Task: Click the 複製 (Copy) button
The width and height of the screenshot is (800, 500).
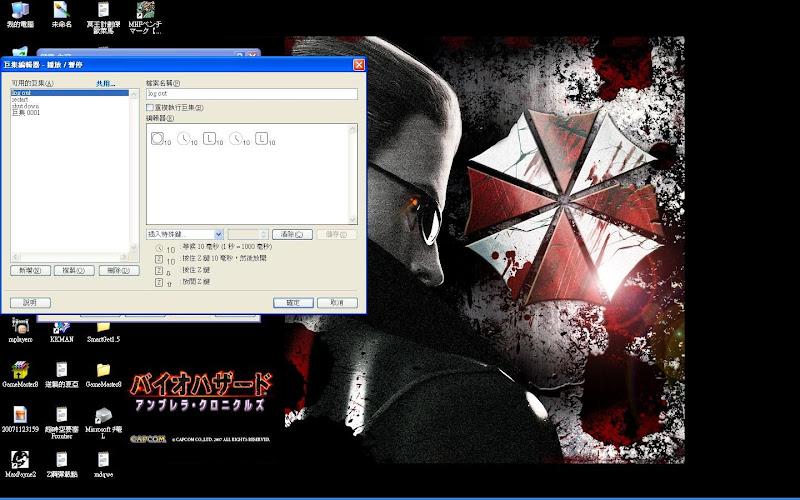Action: (x=74, y=270)
